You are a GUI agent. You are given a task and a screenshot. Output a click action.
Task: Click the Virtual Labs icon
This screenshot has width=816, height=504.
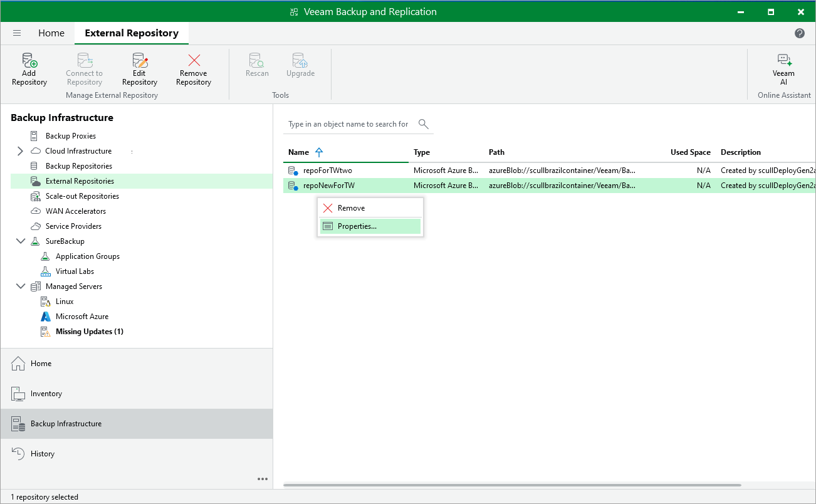(x=45, y=271)
